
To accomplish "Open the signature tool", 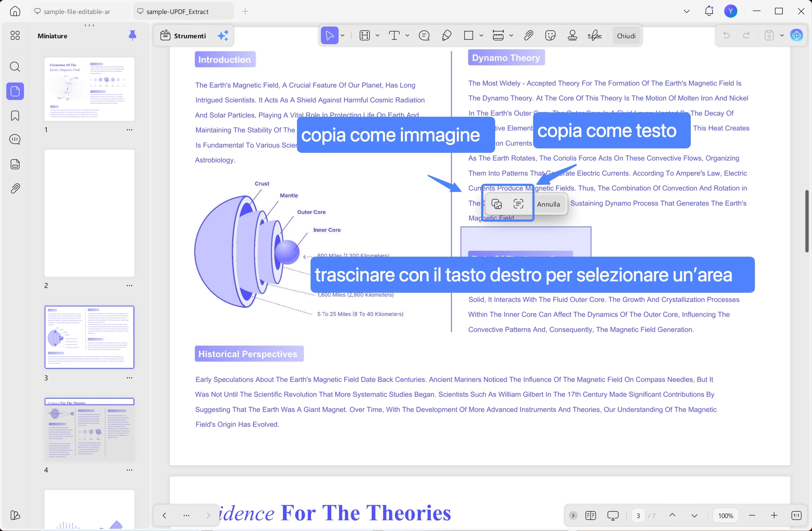I will tap(595, 35).
